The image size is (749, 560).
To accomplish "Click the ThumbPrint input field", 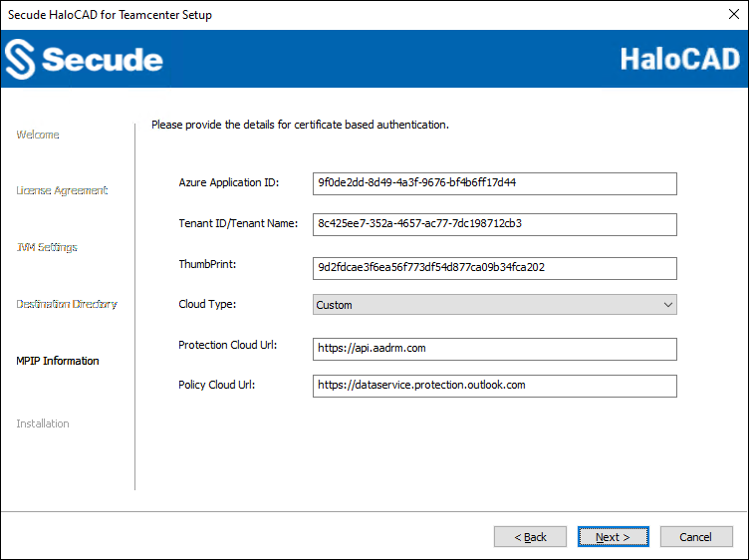I will [494, 268].
